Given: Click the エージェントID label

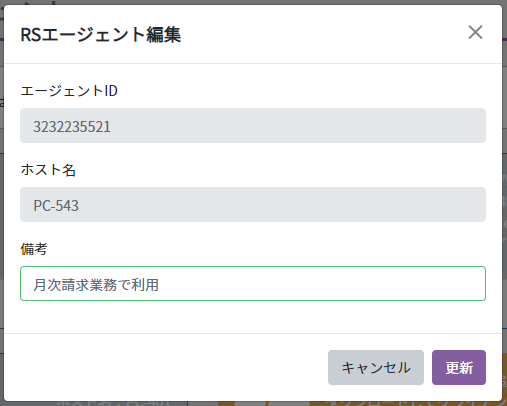Looking at the screenshot, I should coord(69,91).
